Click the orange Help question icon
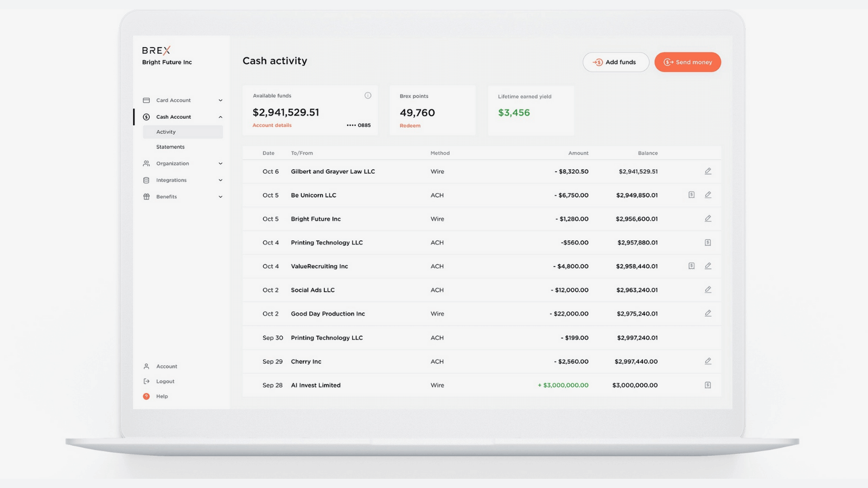 click(x=146, y=396)
